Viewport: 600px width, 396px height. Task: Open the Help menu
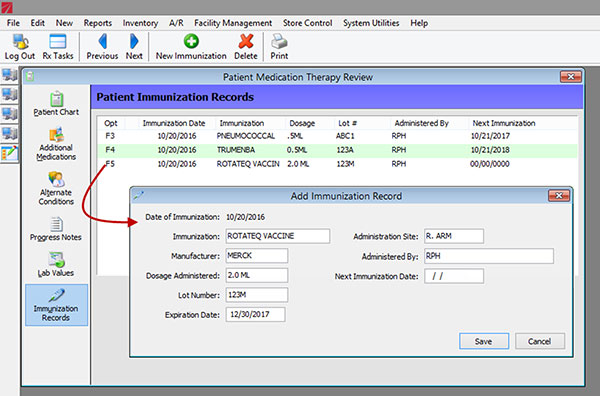pos(419,23)
